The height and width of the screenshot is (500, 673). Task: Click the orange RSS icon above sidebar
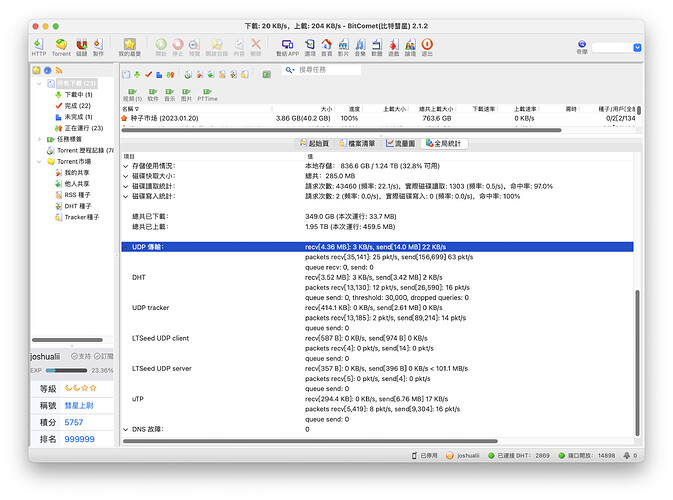pyautogui.click(x=59, y=70)
